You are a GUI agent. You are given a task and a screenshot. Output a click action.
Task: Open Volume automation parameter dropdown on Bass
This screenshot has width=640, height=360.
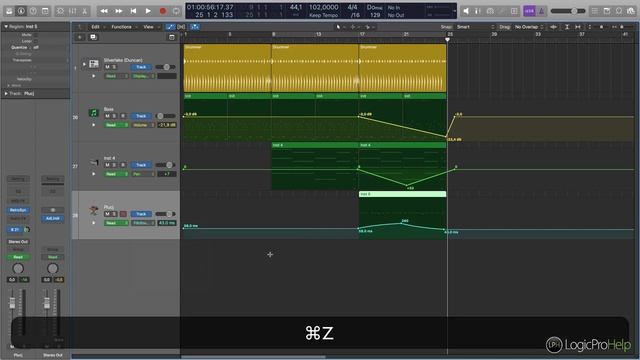pyautogui.click(x=143, y=125)
